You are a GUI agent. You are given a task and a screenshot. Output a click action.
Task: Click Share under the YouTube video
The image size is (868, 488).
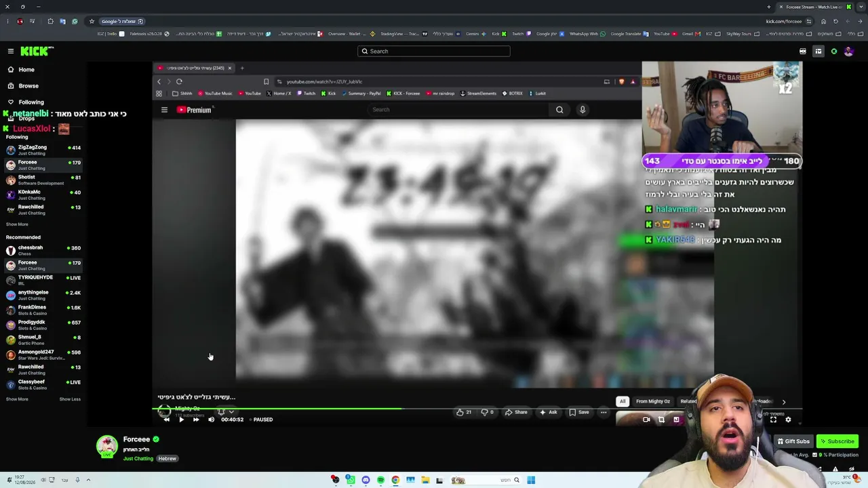[x=516, y=412]
